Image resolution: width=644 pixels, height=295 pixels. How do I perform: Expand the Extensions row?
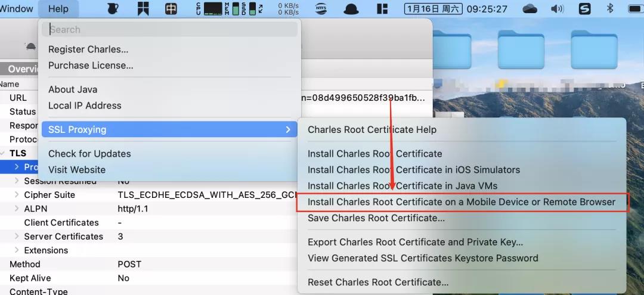tap(17, 250)
